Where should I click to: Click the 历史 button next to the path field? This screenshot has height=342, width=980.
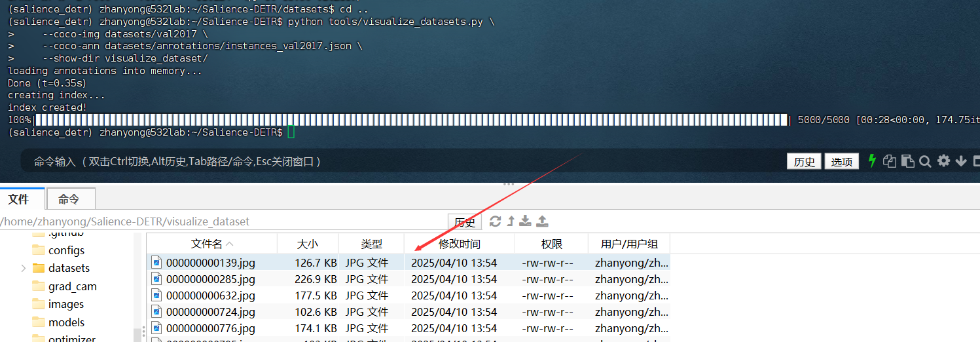(x=465, y=222)
